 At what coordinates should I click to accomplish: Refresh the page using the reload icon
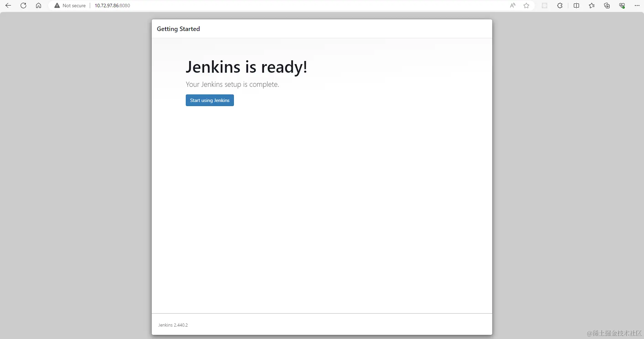23,6
